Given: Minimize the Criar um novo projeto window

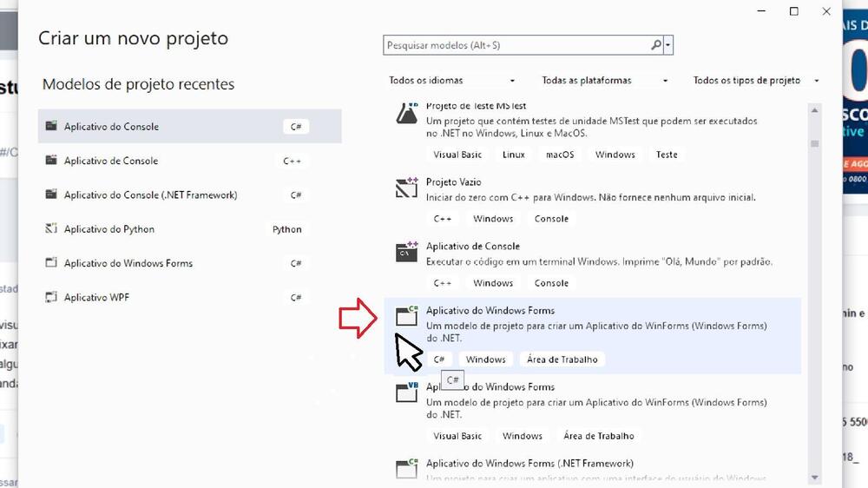Looking at the screenshot, I should coord(762,11).
